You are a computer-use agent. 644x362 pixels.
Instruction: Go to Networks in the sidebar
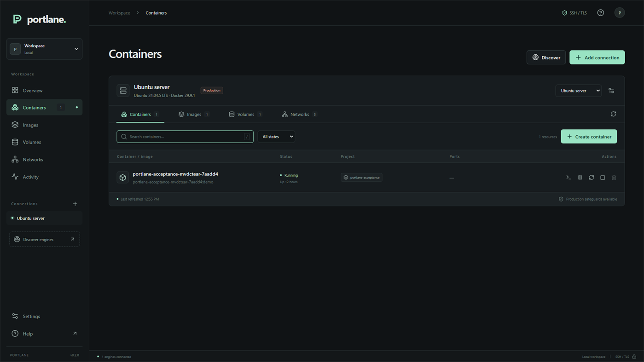pos(44,160)
